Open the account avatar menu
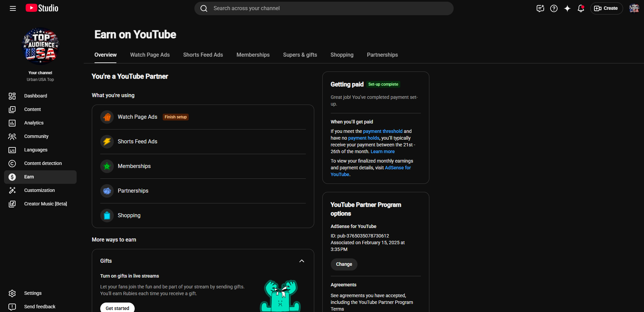 634,8
